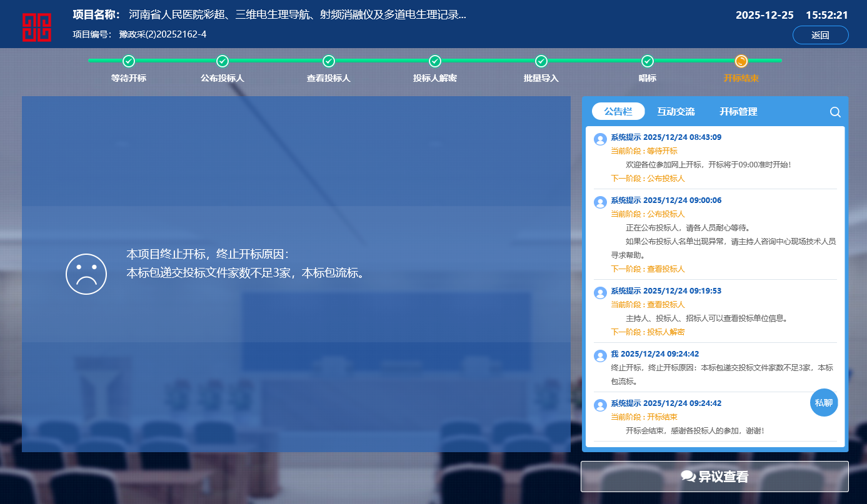
Task: Click avatar of the 08:43:09 system message
Action: [x=600, y=139]
